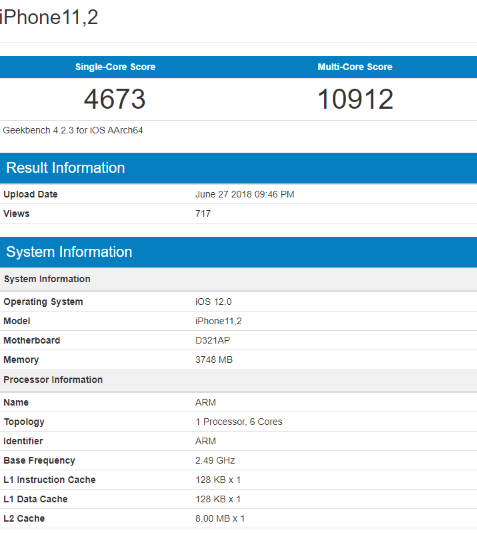
Task: Click the L1 Data Cache label
Action: pos(35,499)
